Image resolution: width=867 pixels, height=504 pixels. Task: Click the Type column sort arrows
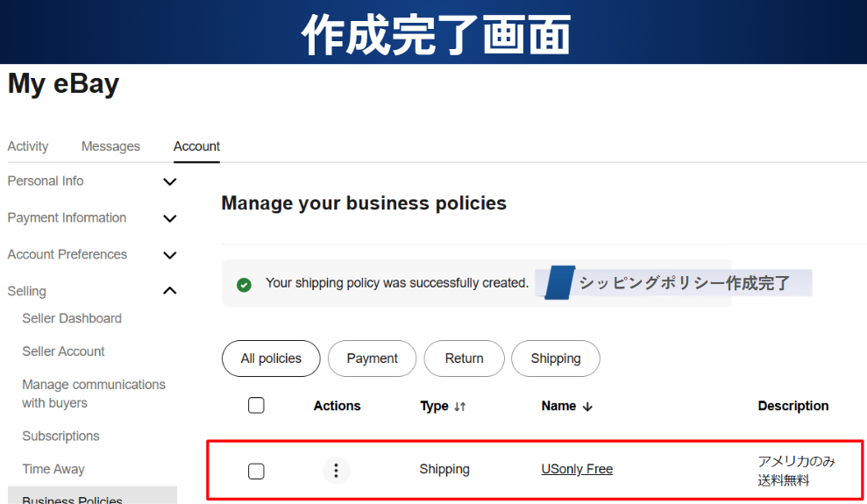(x=460, y=407)
